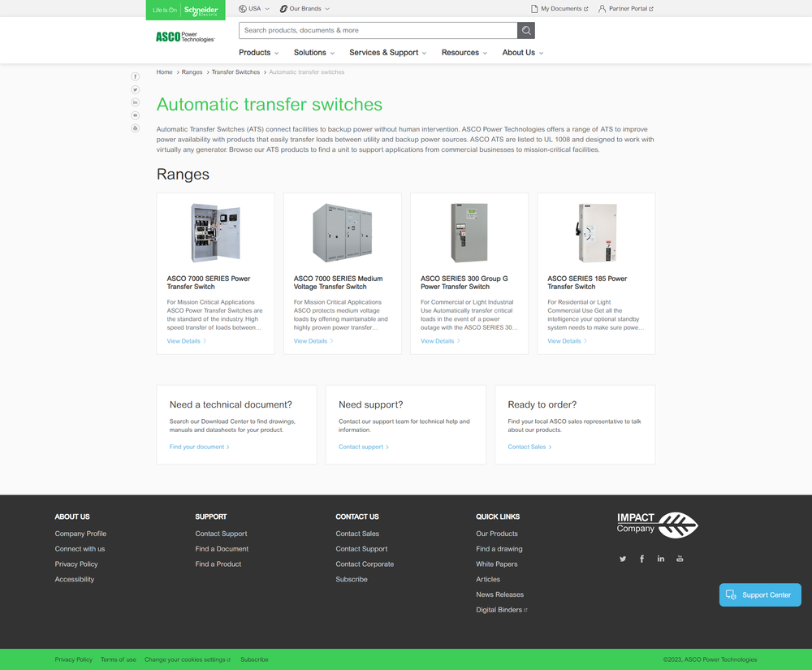Open Company Profile footer link
The image size is (812, 670).
(x=80, y=534)
